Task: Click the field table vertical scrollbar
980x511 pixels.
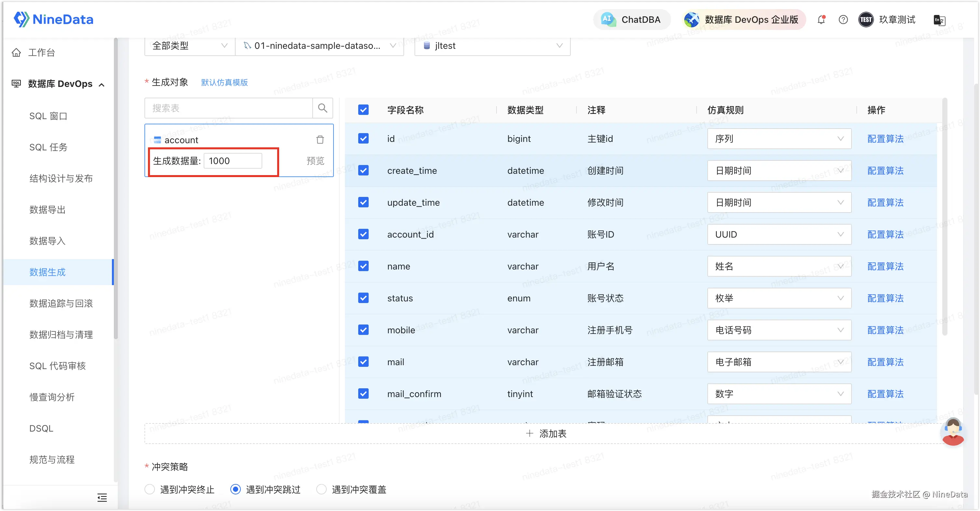Action: click(x=944, y=217)
